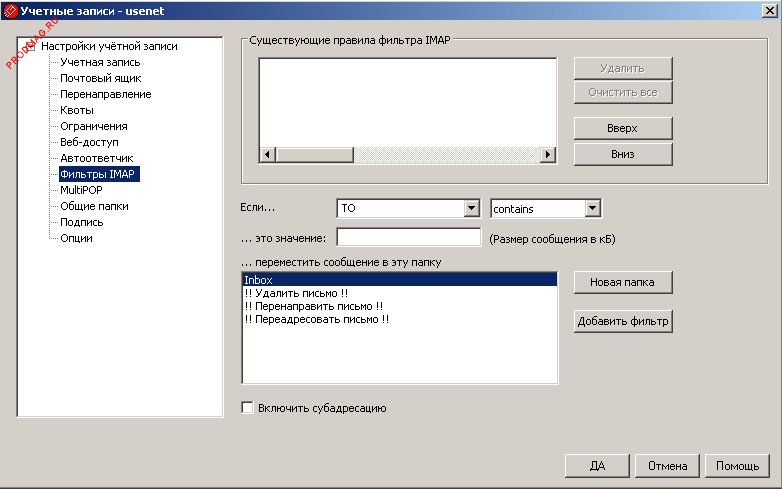Open the Квоты tree item

point(77,110)
